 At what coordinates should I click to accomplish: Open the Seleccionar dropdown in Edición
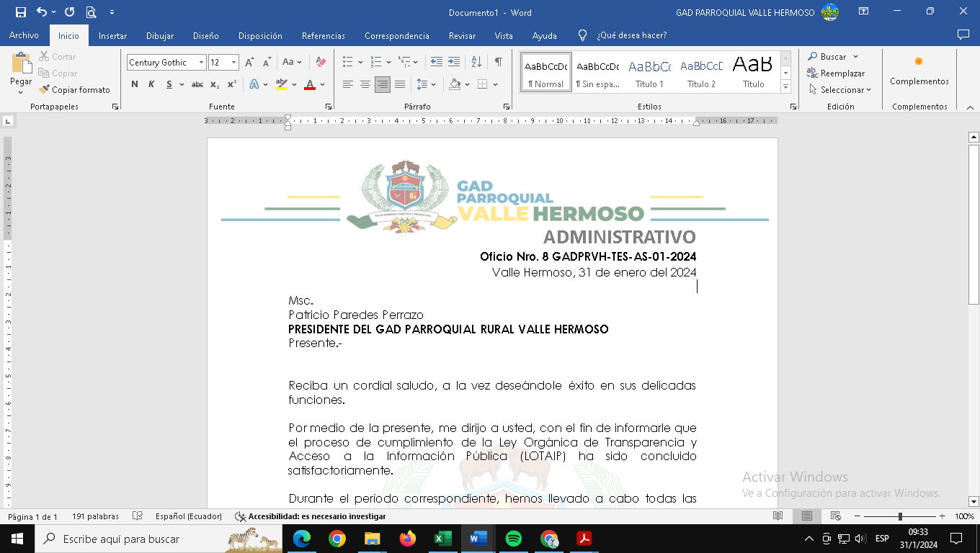tap(839, 90)
